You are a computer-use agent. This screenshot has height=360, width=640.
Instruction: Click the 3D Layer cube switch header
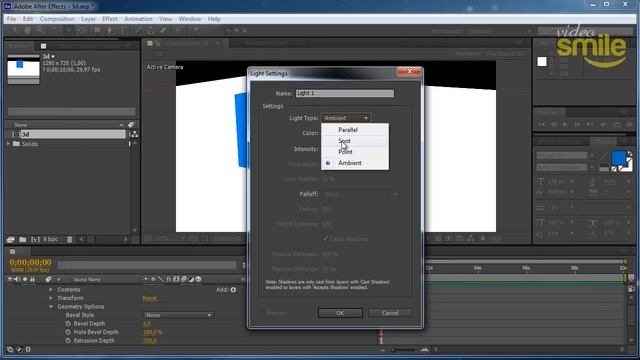pyautogui.click(x=198, y=279)
